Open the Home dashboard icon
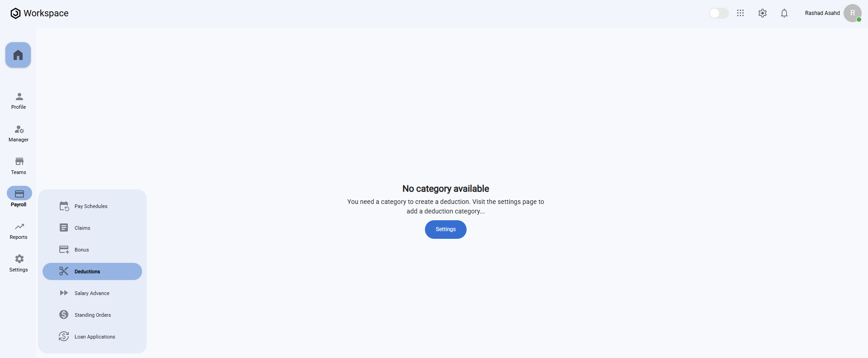 click(18, 55)
